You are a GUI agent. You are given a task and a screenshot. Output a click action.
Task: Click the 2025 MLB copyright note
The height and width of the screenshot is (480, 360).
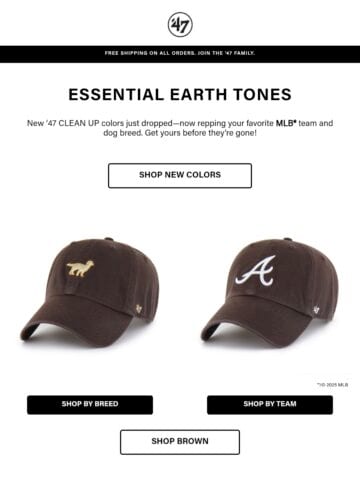(332, 385)
